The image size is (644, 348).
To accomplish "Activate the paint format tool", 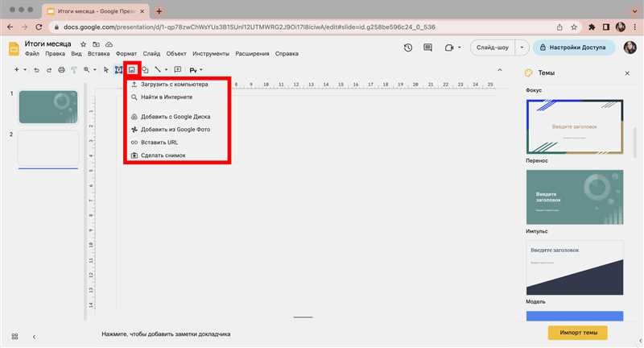I will pos(74,70).
